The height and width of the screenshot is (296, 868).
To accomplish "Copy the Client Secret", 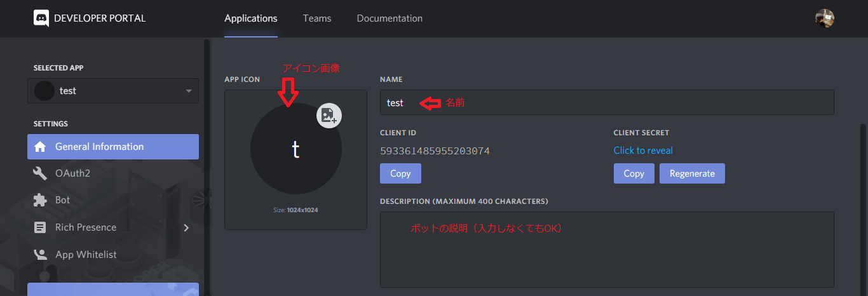I will pyautogui.click(x=634, y=173).
